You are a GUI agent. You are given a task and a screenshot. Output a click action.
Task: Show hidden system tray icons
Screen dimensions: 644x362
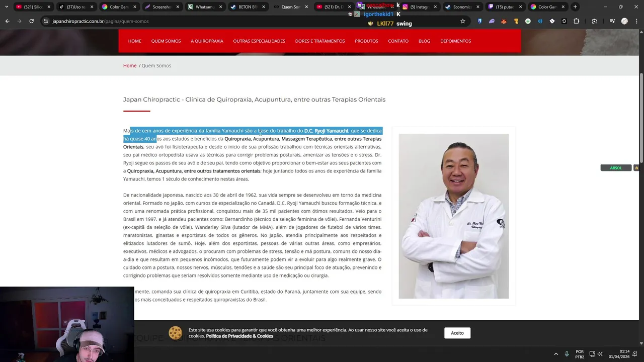click(556, 354)
